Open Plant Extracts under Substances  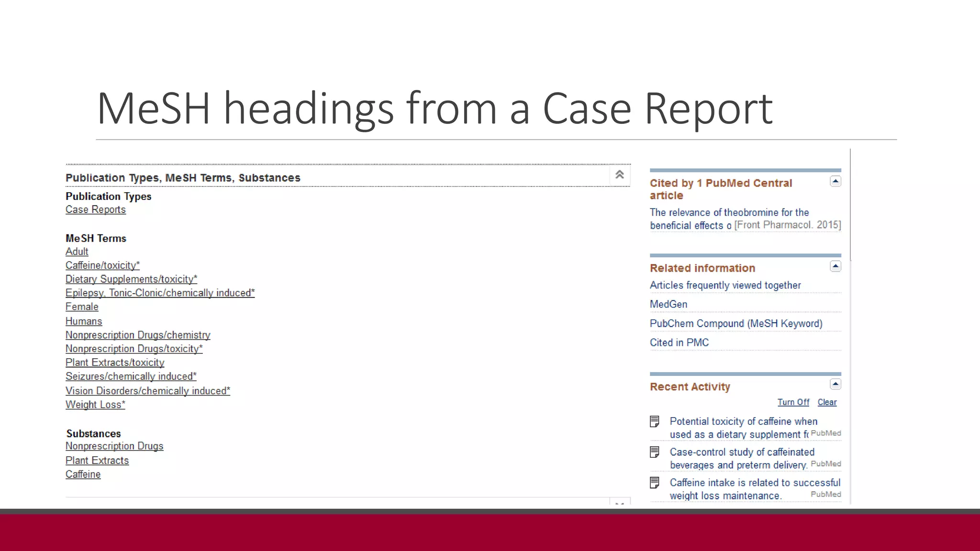click(x=97, y=461)
